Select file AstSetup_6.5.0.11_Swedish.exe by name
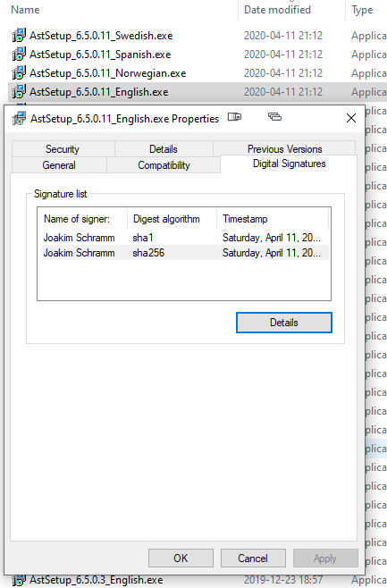This screenshot has width=387, height=588. 101,36
